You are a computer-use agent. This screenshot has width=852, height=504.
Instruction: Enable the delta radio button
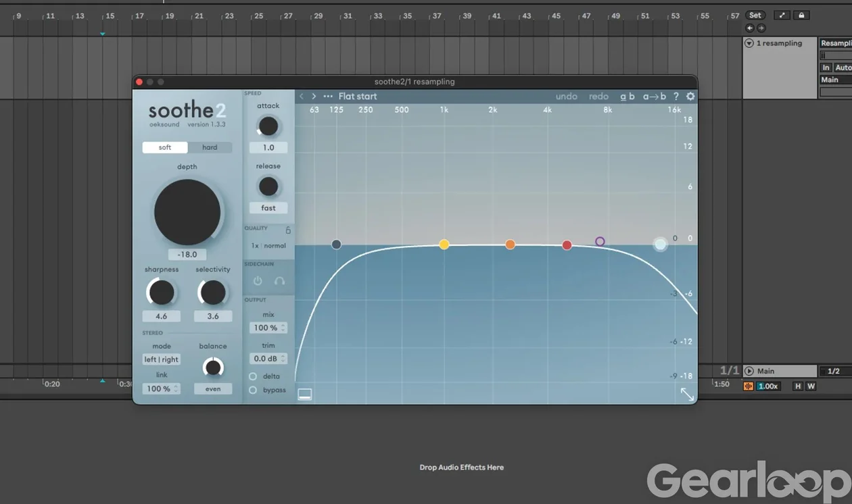(x=253, y=376)
